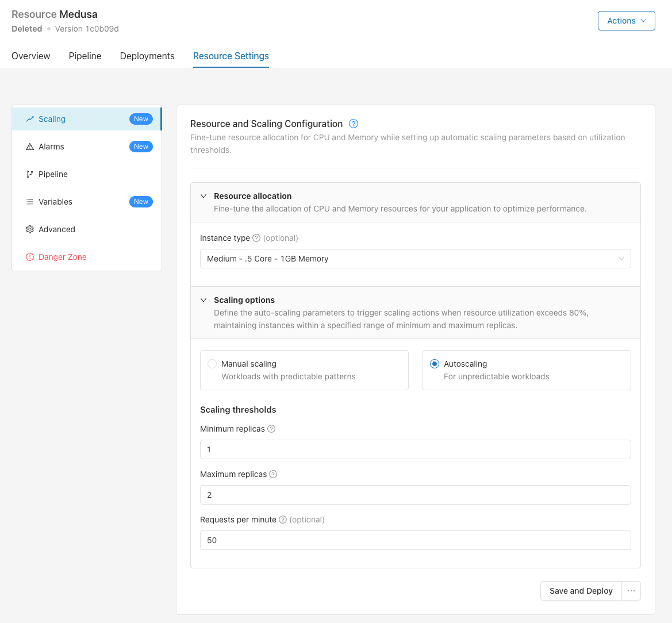
Task: Click the Version 1c0b09d text
Action: (x=87, y=29)
